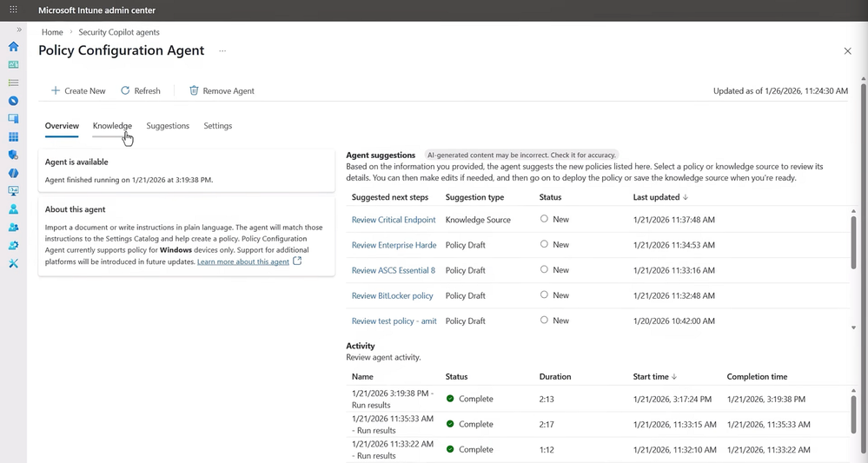Viewport: 868px width, 463px height.
Task: Expand the left navigation sidebar chevron
Action: [x=19, y=30]
